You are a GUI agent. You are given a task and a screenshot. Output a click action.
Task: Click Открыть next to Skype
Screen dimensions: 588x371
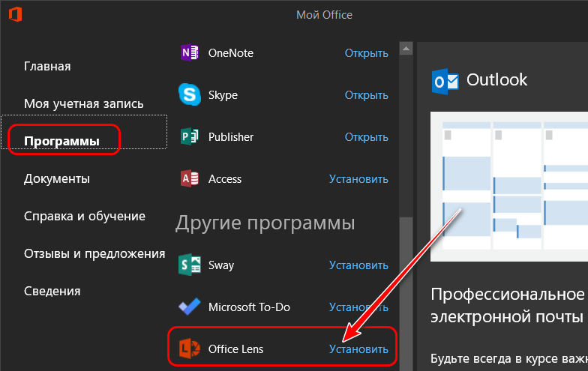tap(366, 95)
